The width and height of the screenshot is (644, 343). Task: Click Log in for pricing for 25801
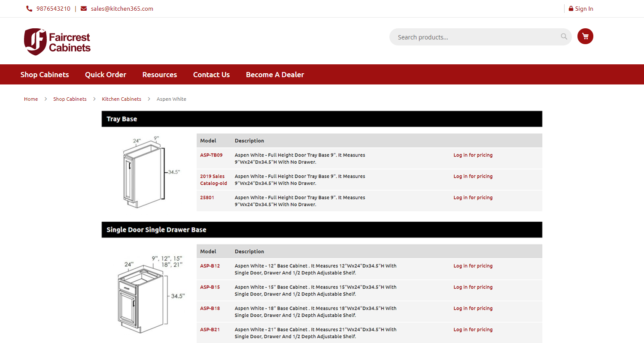click(x=473, y=198)
